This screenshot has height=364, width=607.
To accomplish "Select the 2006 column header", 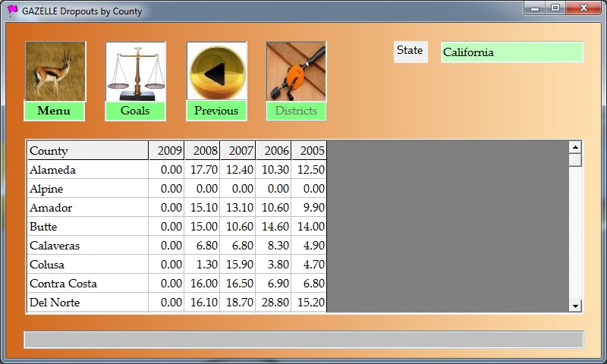I will point(273,150).
